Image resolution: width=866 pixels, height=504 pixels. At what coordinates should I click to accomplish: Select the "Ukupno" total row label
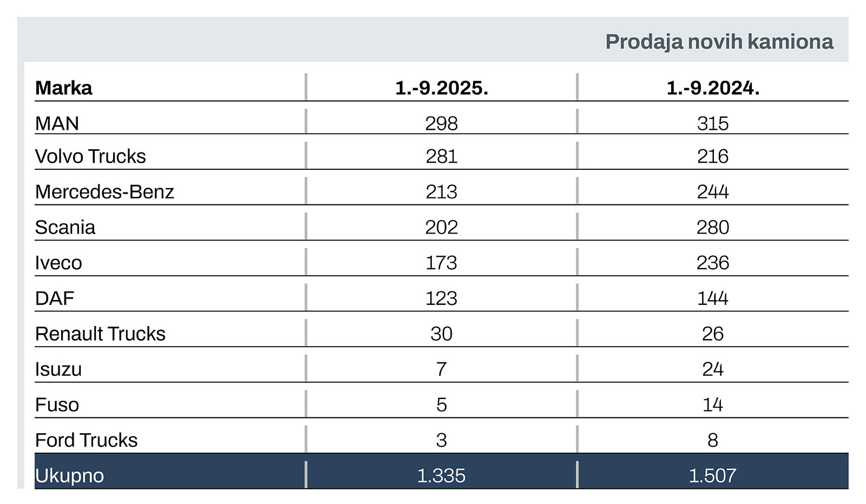pos(69,476)
